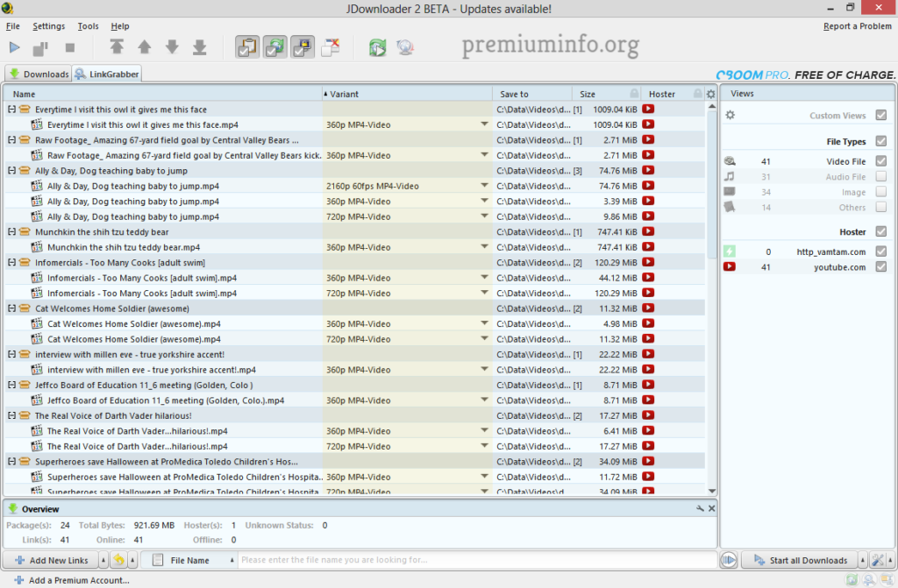
Task: Uncheck the youtube.com hoster checkbox
Action: click(880, 267)
